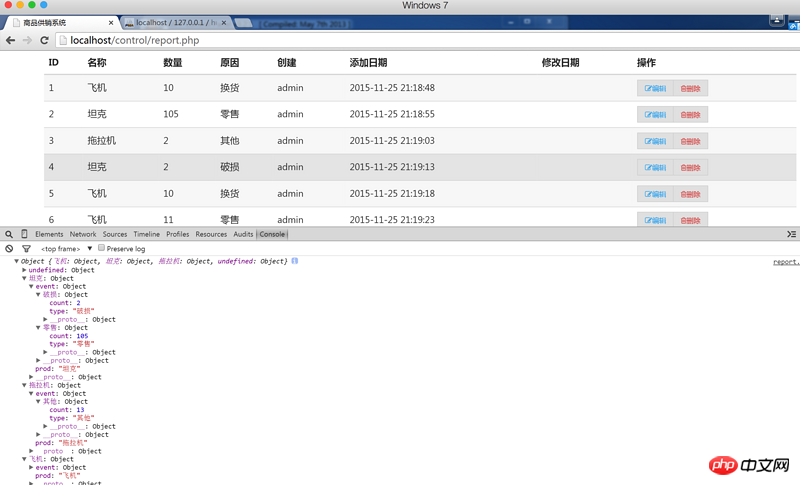800x485 pixels.
Task: Toggle the DevTools drawer icon at far right
Action: click(791, 234)
